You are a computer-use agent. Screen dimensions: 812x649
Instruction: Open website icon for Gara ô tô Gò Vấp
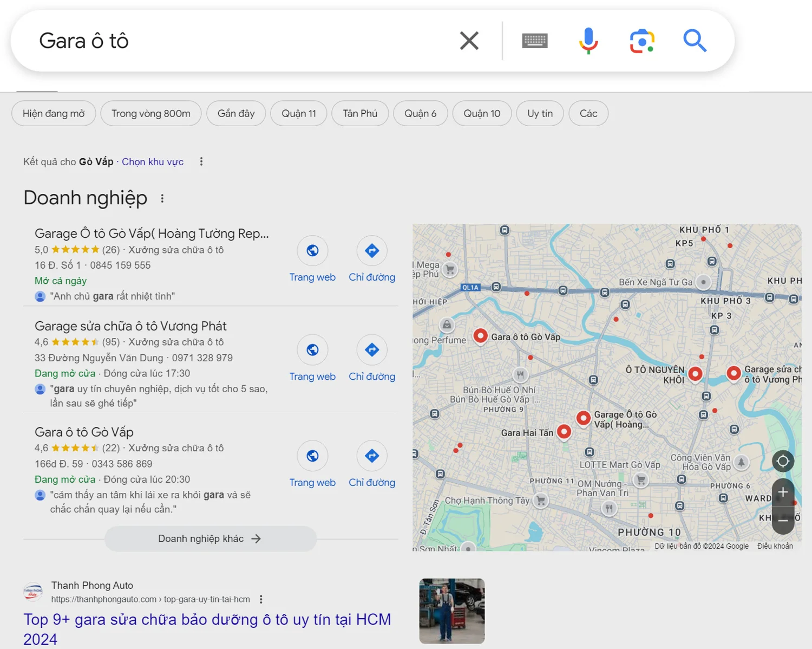[312, 456]
